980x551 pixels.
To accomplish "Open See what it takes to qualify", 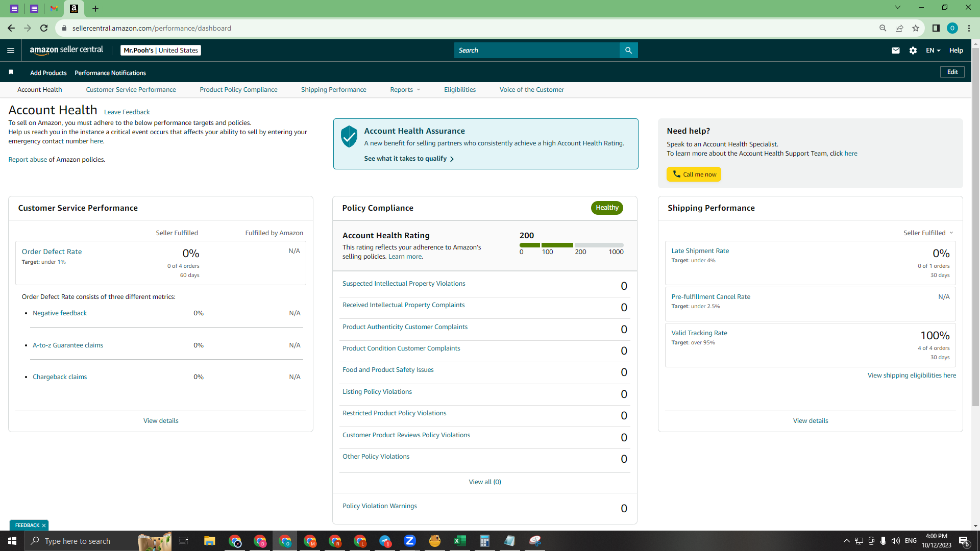I will pyautogui.click(x=409, y=158).
